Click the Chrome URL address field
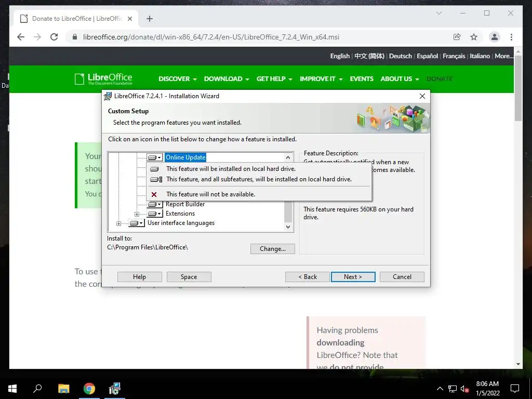Viewport: 532px width, 399px height. point(211,37)
